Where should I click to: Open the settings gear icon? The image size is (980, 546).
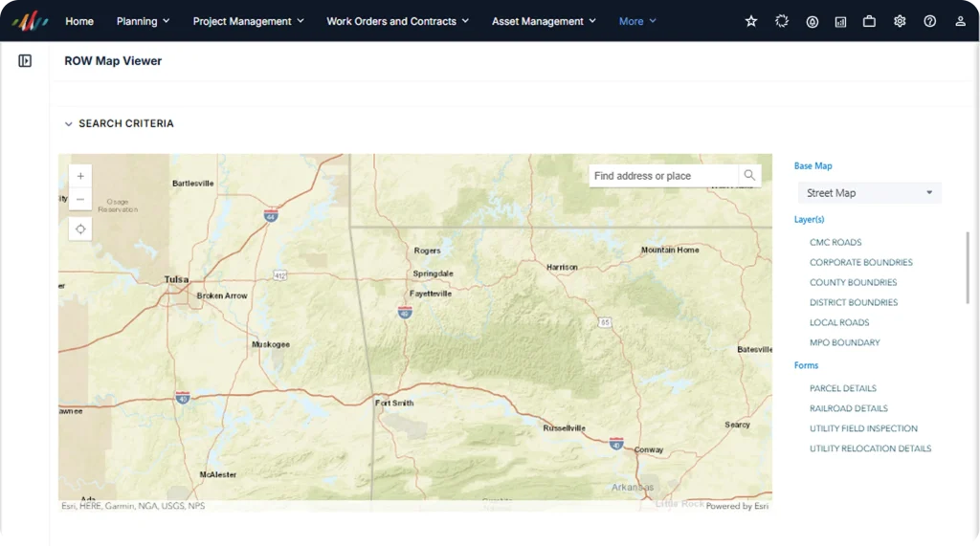pyautogui.click(x=900, y=21)
